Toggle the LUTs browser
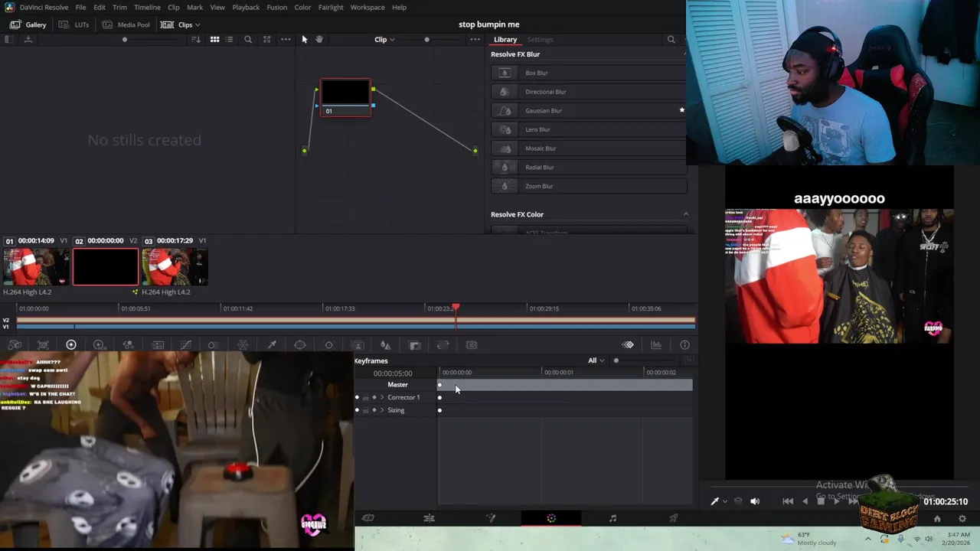The width and height of the screenshot is (980, 551). pyautogui.click(x=74, y=24)
